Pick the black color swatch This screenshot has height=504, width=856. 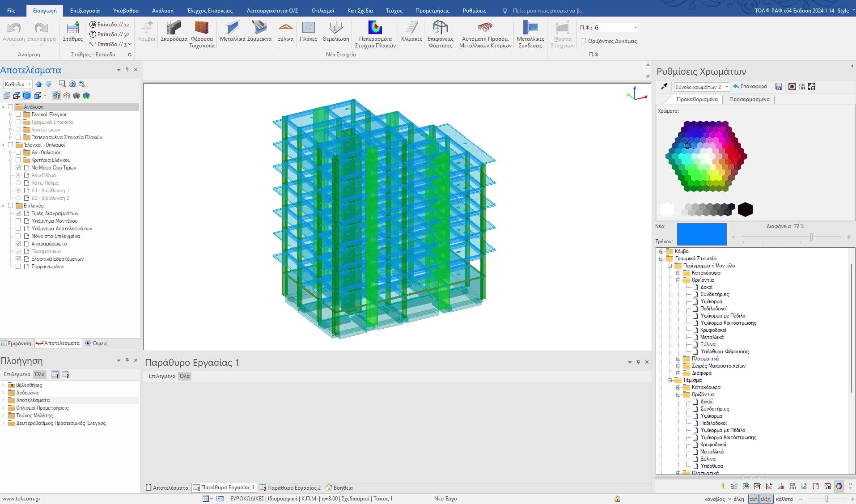point(745,209)
